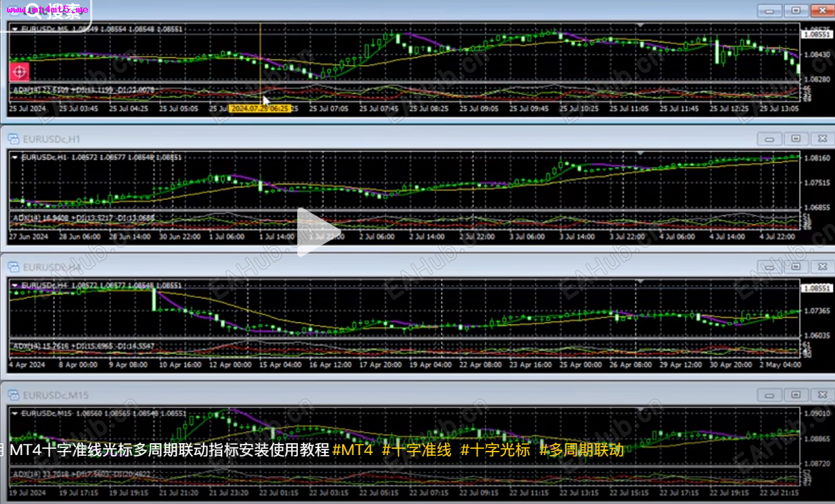Click the 1.06035 price axis label in H4 chart
This screenshot has height=504, width=835.
pos(817,336)
